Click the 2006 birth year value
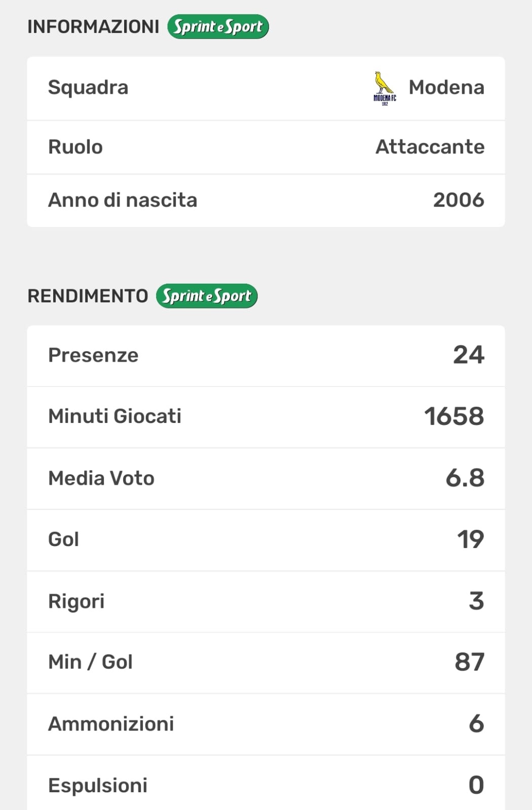The height and width of the screenshot is (810, 532). tap(459, 200)
